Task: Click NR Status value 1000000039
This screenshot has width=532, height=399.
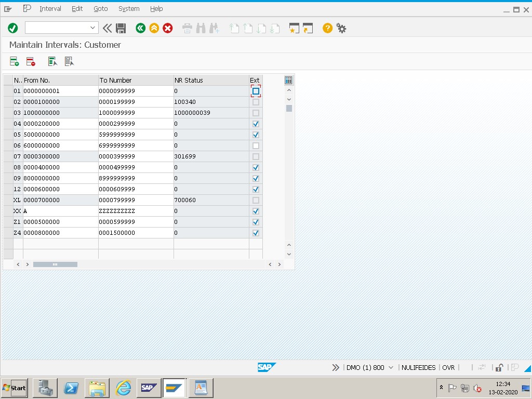Action: coord(192,113)
